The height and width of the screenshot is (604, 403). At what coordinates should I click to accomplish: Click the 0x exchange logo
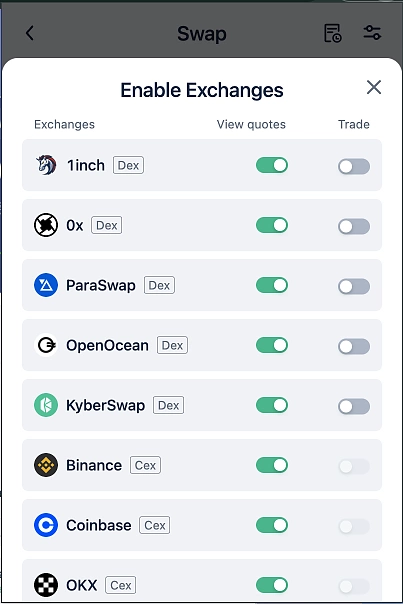46,225
